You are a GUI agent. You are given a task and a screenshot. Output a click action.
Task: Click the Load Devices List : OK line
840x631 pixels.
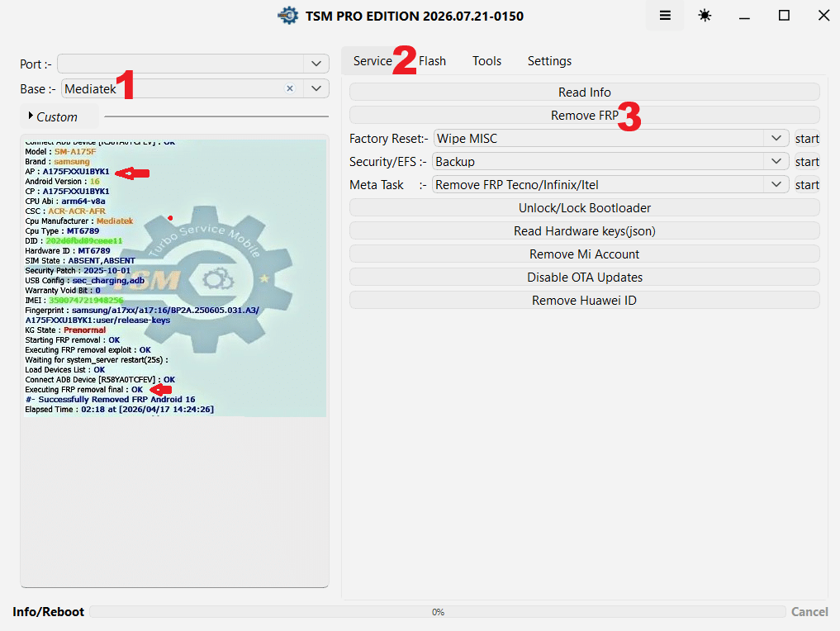click(x=64, y=370)
